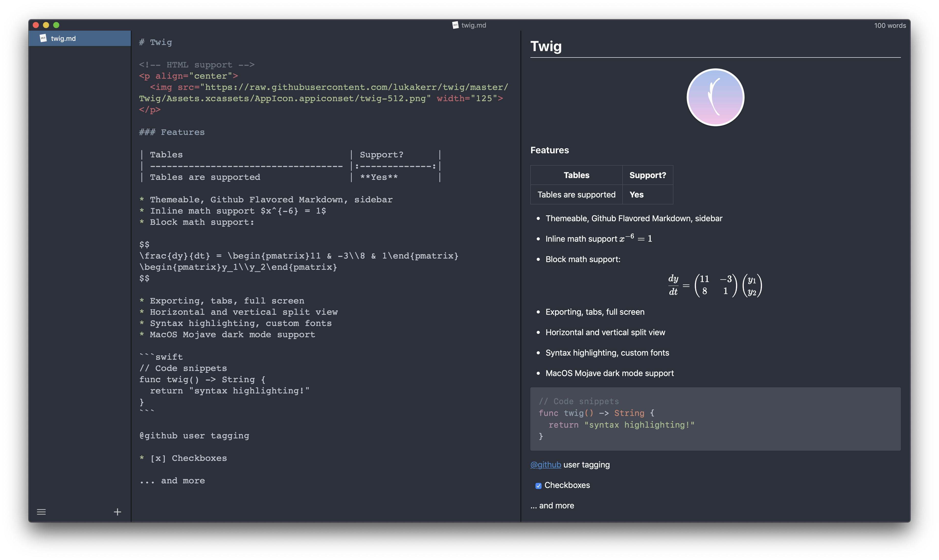Click '```swift' fence line in editor
This screenshot has width=939, height=560.
coord(161,357)
